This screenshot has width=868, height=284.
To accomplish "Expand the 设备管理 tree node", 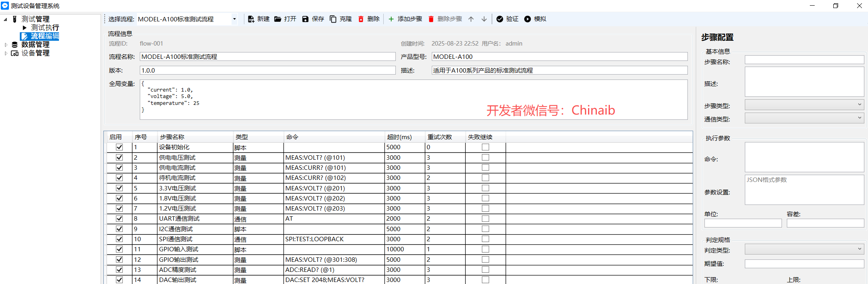I will pyautogui.click(x=6, y=53).
